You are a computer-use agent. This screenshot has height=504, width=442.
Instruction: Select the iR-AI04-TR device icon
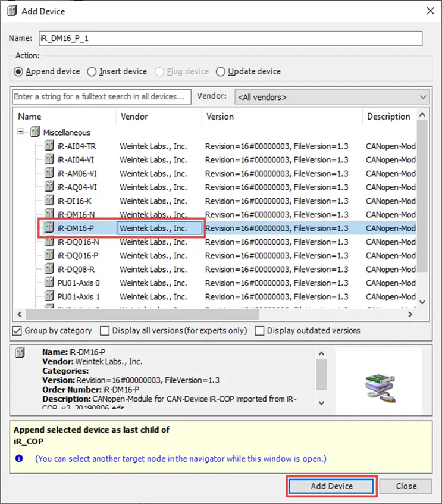point(49,146)
